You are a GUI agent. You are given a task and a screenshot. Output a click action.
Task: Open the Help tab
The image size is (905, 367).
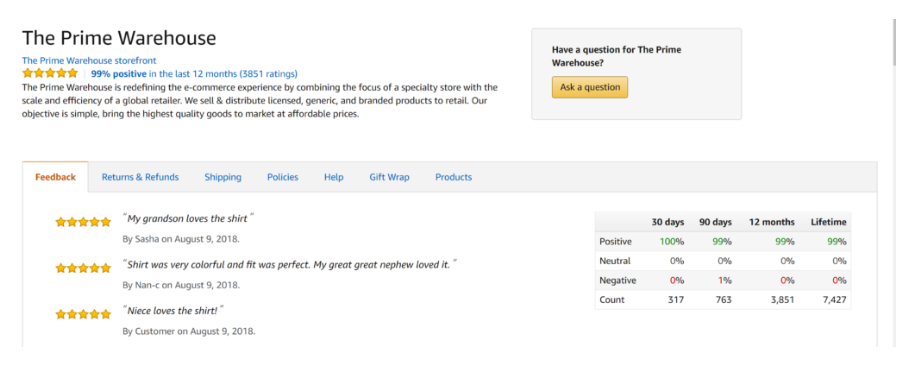(334, 177)
